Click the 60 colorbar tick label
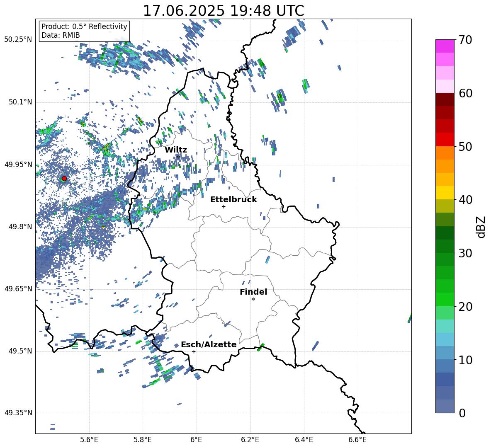Viewport: 491px width, 448px height. pyautogui.click(x=465, y=93)
